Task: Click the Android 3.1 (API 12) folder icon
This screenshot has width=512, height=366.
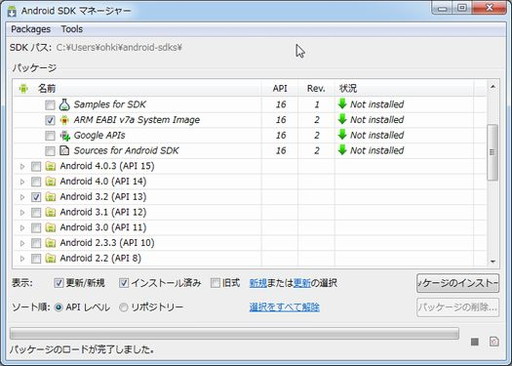Action: coord(50,212)
